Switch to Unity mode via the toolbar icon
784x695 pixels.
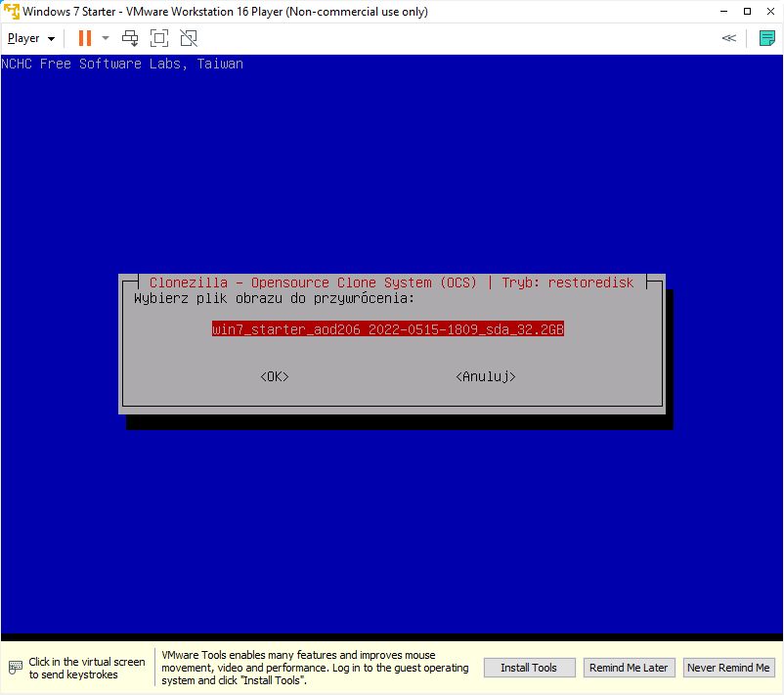[189, 38]
